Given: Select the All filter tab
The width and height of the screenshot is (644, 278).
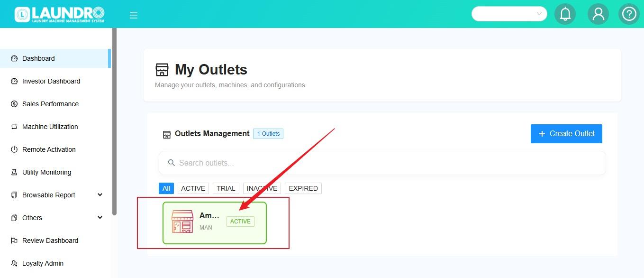Looking at the screenshot, I should (x=166, y=188).
